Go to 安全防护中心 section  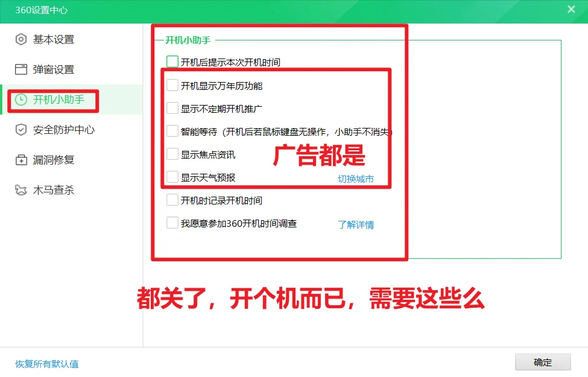pos(71,130)
